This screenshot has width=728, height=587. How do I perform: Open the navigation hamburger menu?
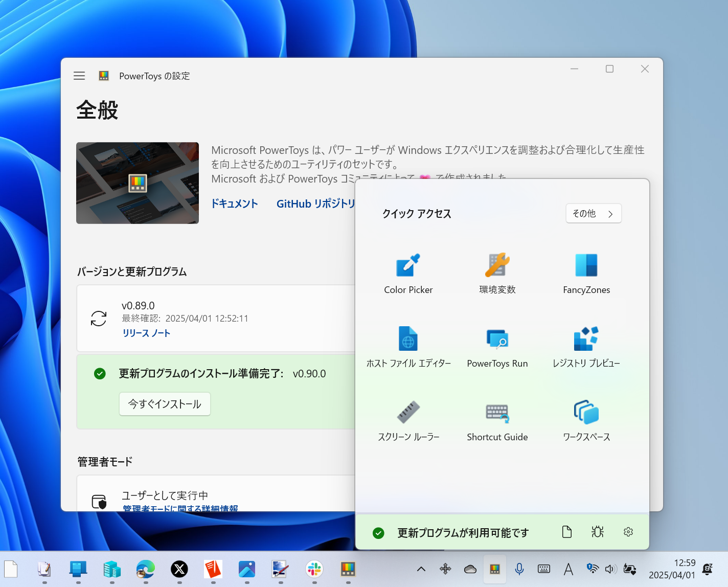[79, 75]
